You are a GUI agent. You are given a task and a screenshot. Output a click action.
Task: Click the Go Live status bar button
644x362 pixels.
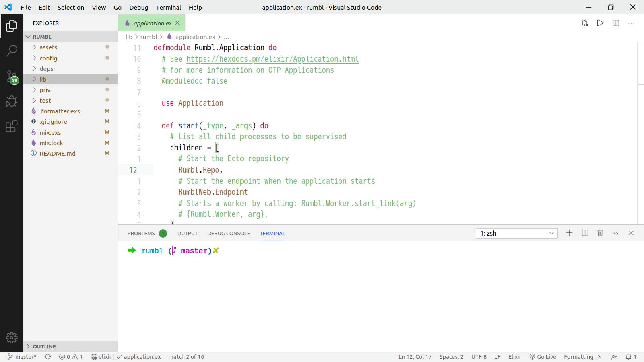pos(543,357)
